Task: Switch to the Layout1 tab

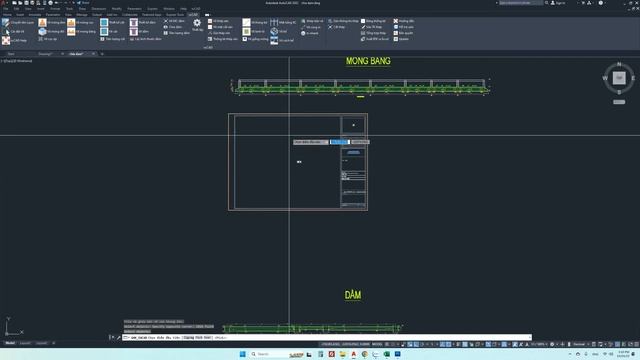Action: click(x=25, y=343)
